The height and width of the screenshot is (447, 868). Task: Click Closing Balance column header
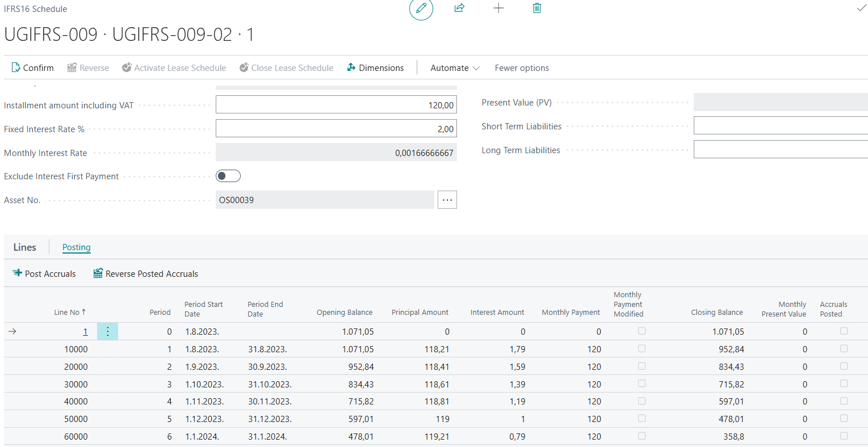point(717,312)
